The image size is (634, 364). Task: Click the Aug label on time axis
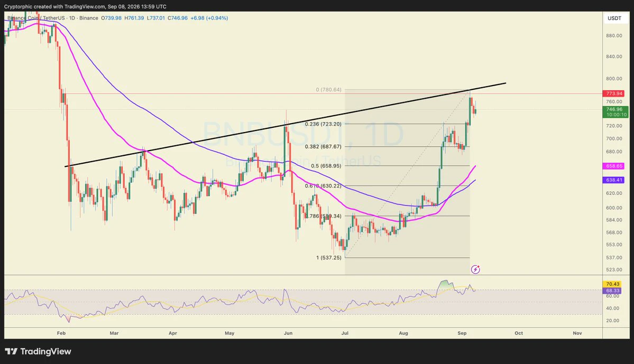pos(403,333)
